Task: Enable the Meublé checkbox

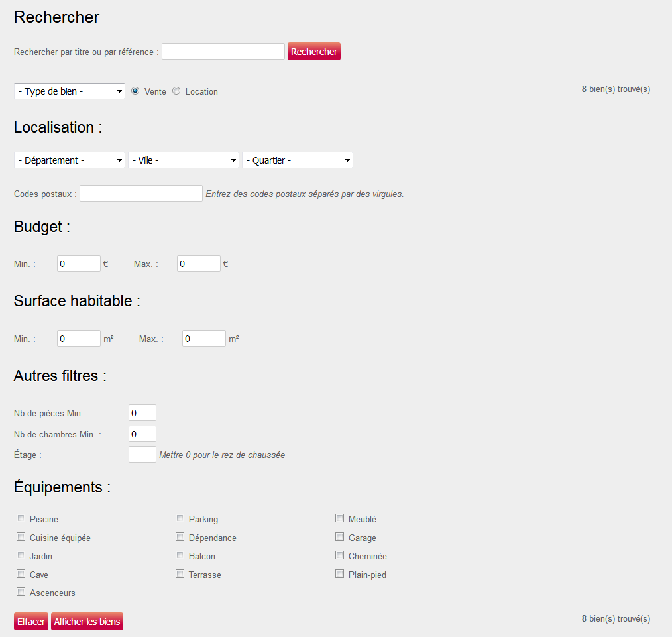Action: [x=339, y=518]
